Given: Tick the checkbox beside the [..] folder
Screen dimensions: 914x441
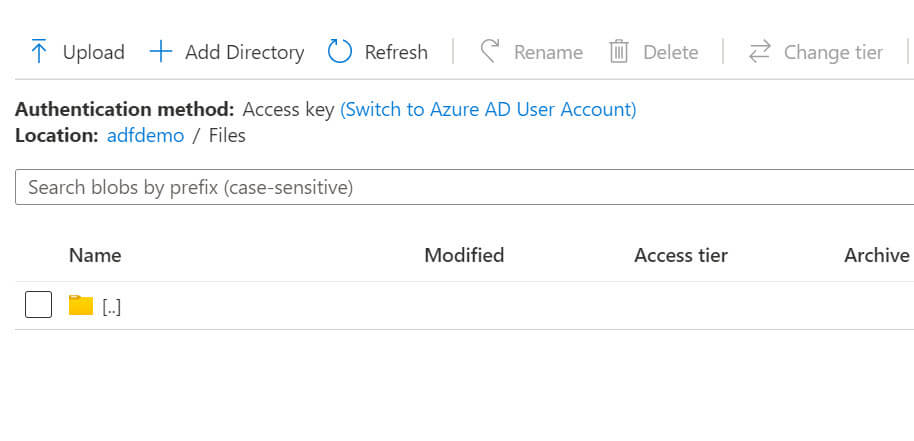Looking at the screenshot, I should pyautogui.click(x=38, y=305).
